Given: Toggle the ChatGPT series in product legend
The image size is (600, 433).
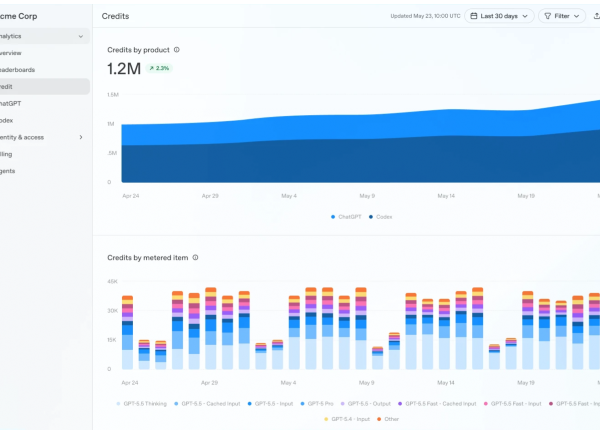Looking at the screenshot, I should tap(346, 217).
